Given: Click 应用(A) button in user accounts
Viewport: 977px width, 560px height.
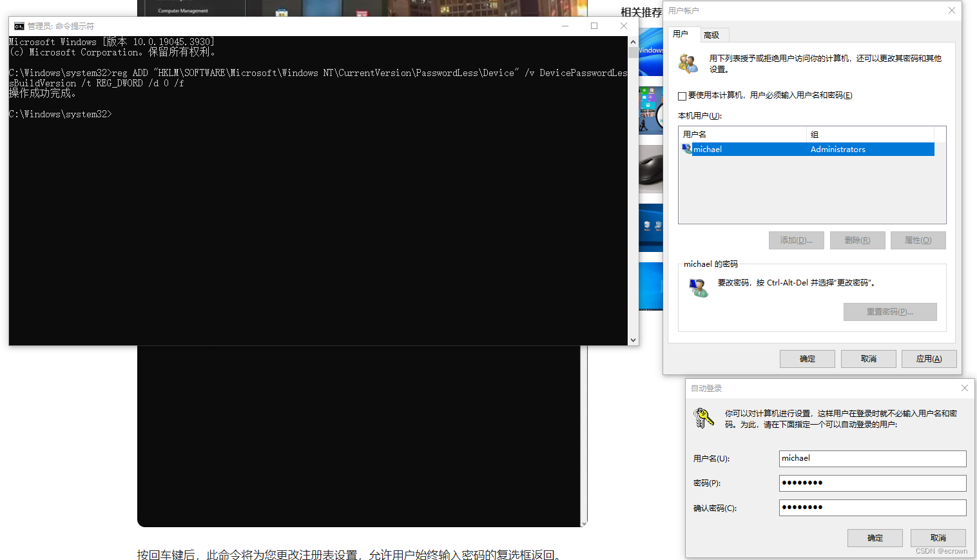Looking at the screenshot, I should point(929,359).
